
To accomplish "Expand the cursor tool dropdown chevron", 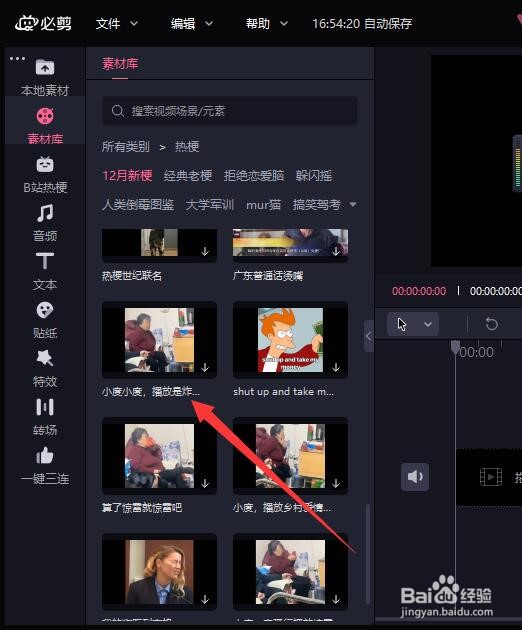I will 428,324.
